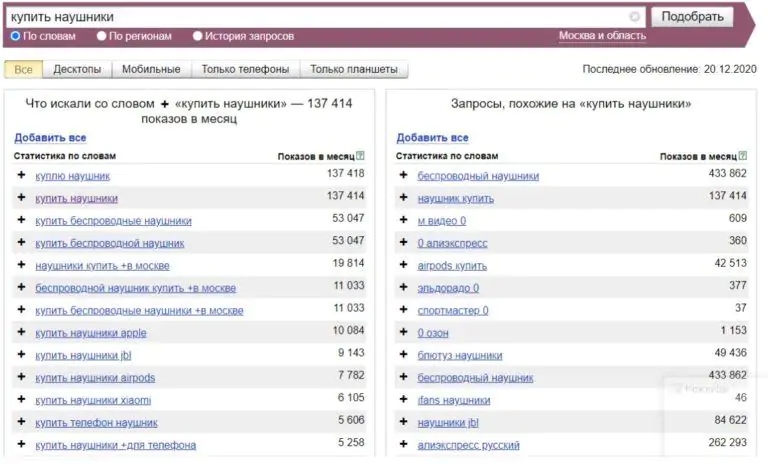Click the 'Подобрать' button
Viewport: 768px width, 464px height.
[x=692, y=17]
